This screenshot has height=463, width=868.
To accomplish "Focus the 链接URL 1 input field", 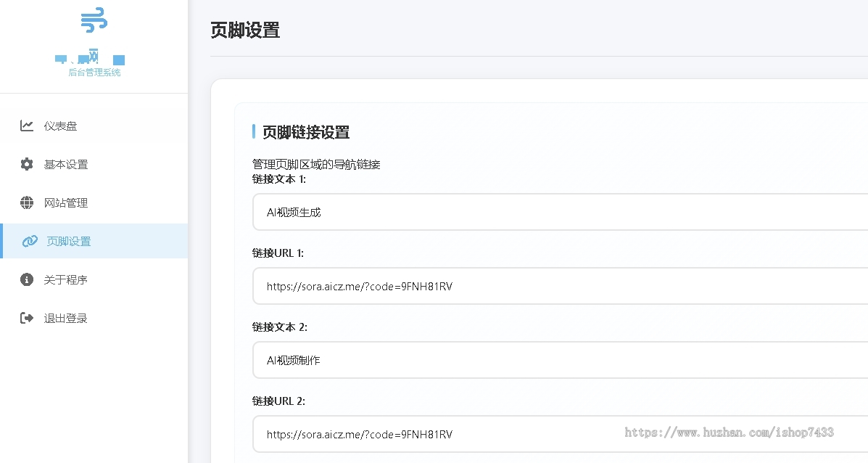I will (561, 287).
